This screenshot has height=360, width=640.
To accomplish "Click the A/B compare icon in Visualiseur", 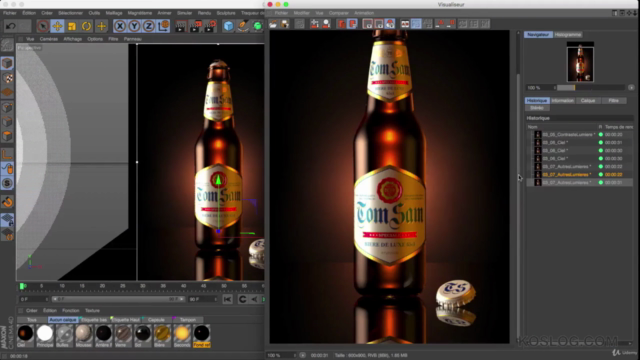I will [x=404, y=24].
